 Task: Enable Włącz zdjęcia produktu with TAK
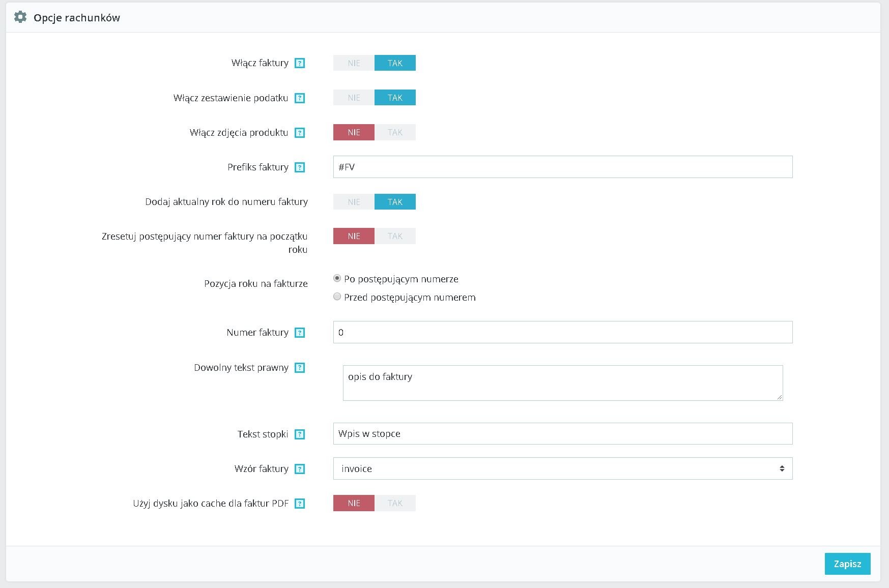tap(395, 132)
